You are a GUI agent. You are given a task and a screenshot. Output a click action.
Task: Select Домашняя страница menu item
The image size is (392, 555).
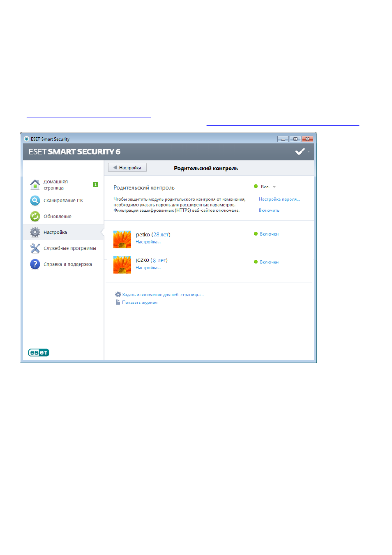pyautogui.click(x=64, y=185)
